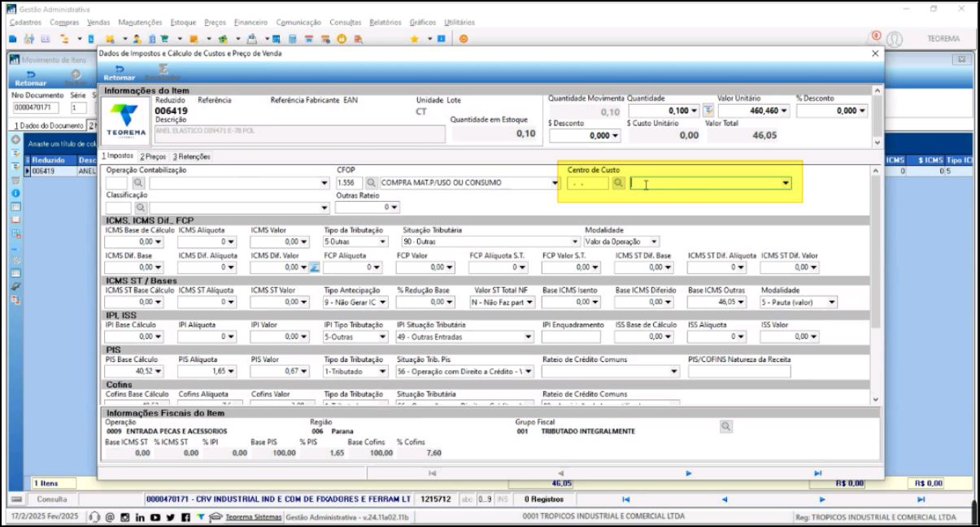Click the small icon next to Quantidade field
The height and width of the screenshot is (527, 980).
(x=708, y=111)
